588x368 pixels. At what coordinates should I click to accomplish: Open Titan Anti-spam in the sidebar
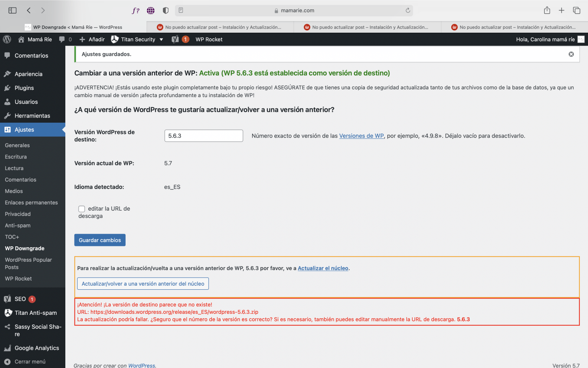point(33,313)
